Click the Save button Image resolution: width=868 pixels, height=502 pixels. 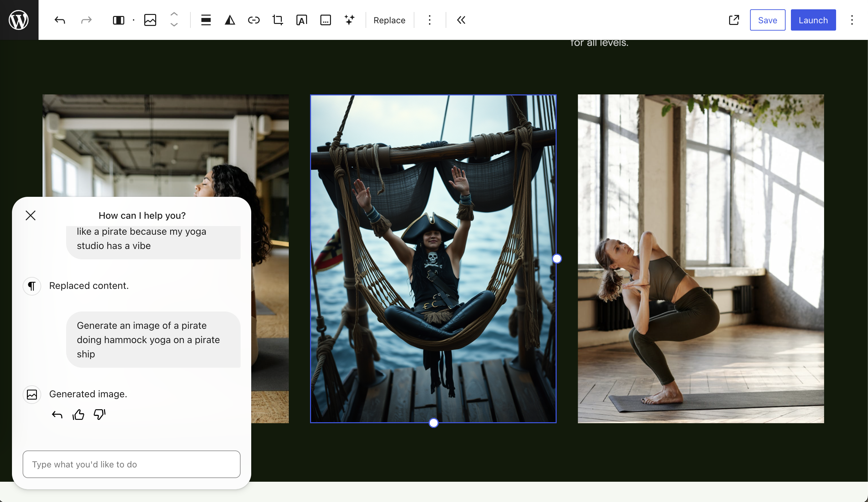click(767, 20)
